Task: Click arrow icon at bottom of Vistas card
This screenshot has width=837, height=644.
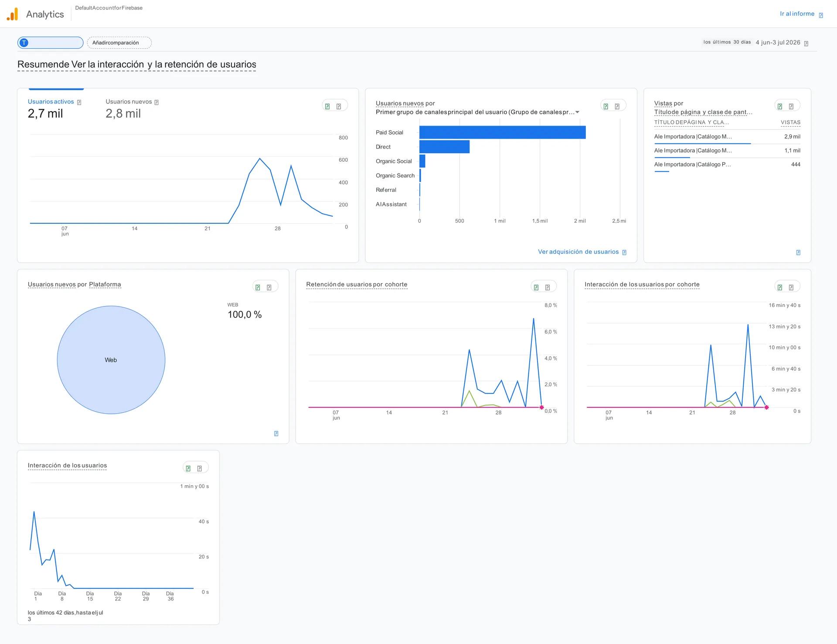Action: click(x=798, y=252)
